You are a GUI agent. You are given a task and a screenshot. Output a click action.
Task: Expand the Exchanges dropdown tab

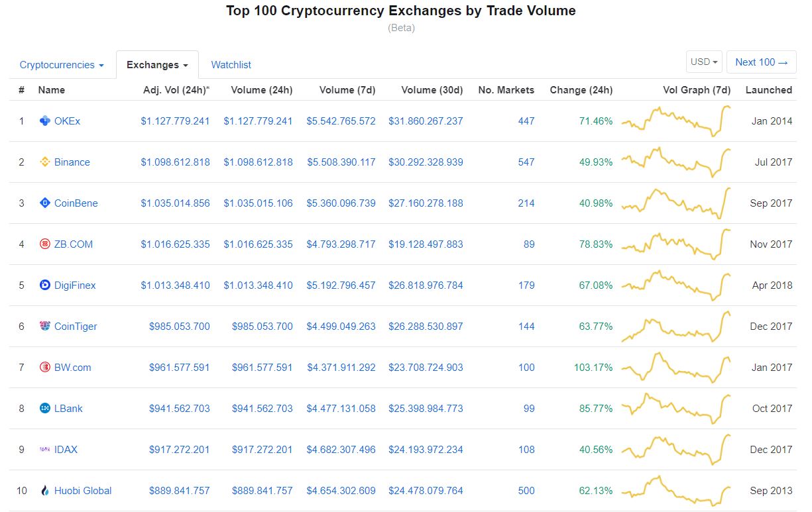pos(157,65)
